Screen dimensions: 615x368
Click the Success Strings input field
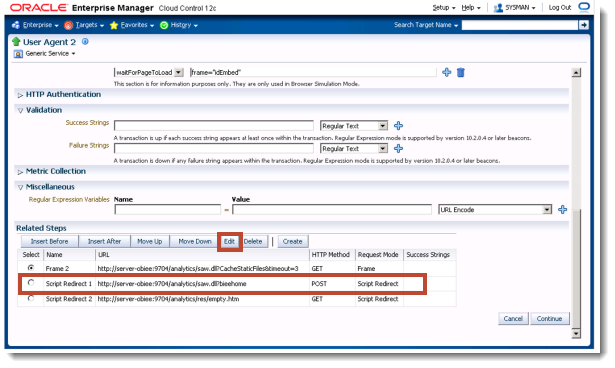214,126
